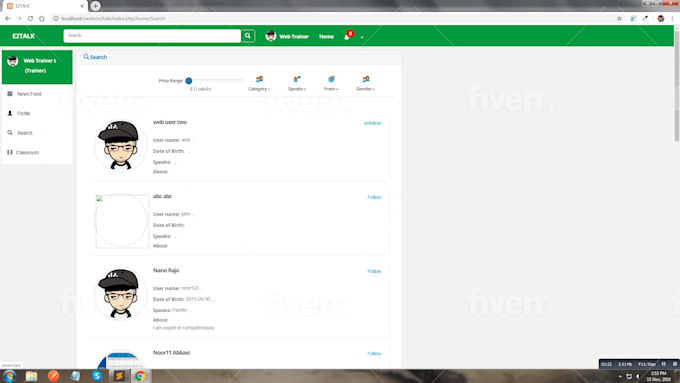The height and width of the screenshot is (383, 680).
Task: Click the Chrome profile avatar icon
Action: click(660, 19)
